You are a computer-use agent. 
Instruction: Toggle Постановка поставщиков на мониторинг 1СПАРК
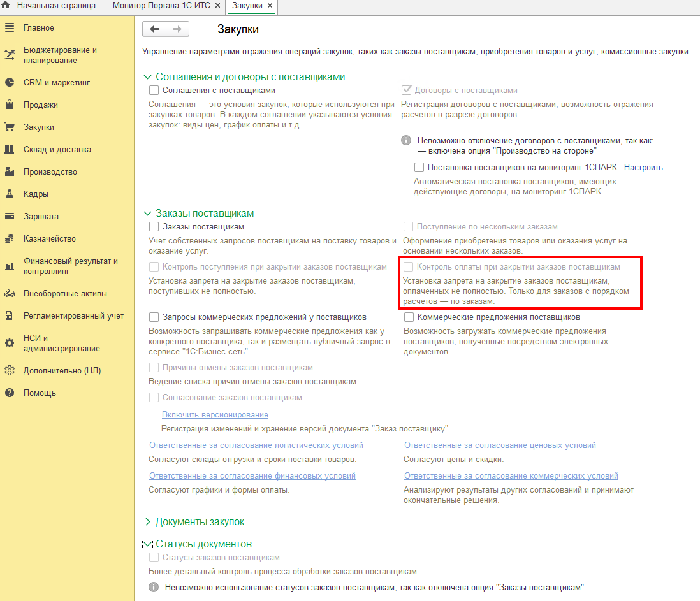[419, 168]
